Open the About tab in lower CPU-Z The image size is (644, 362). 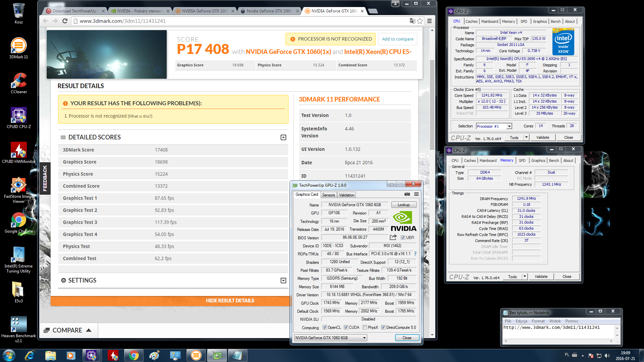568,161
